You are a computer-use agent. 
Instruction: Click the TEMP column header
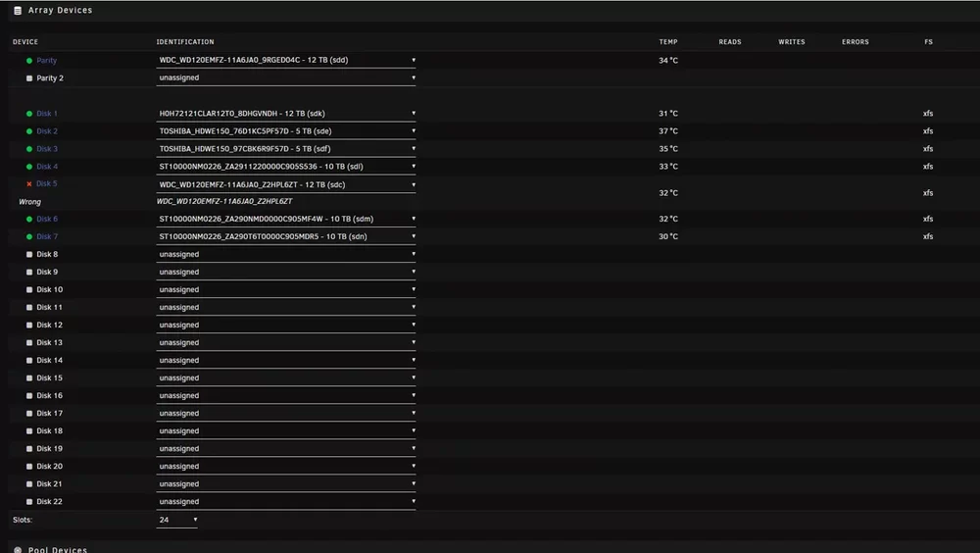click(x=668, y=42)
